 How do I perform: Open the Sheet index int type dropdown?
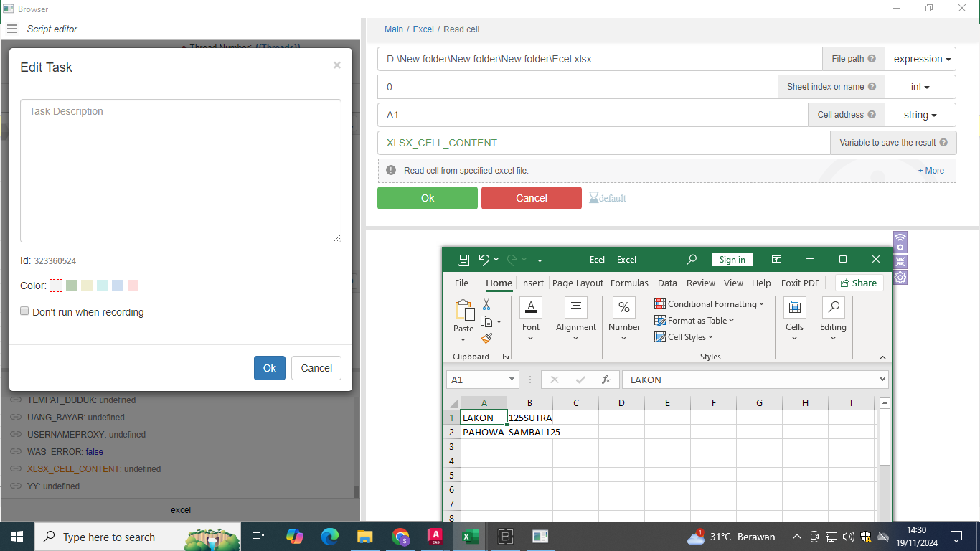pyautogui.click(x=920, y=87)
